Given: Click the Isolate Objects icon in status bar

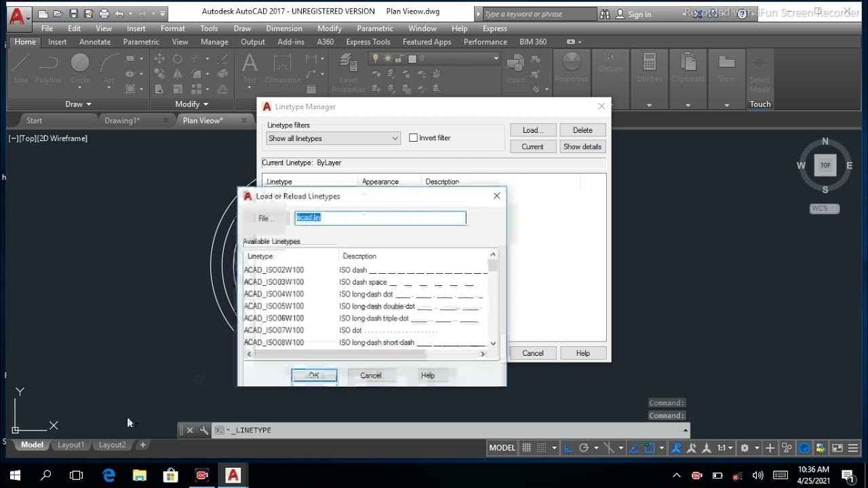Looking at the screenshot, I should coord(787,448).
